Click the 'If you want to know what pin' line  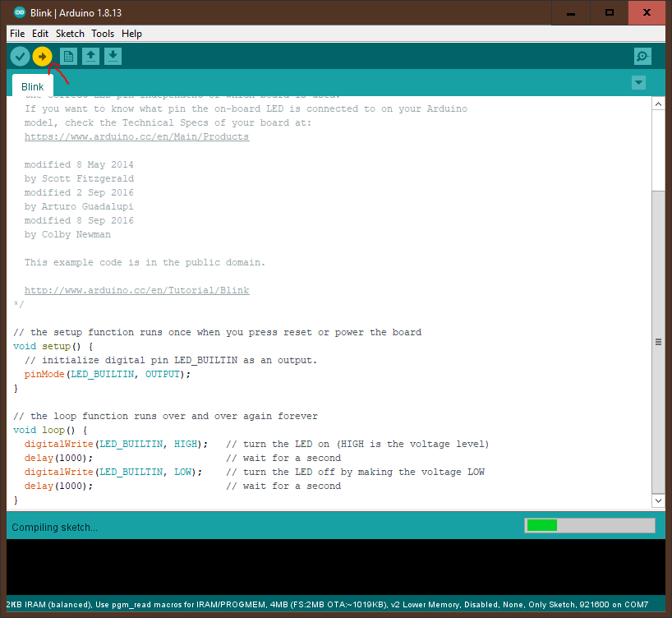pos(246,109)
